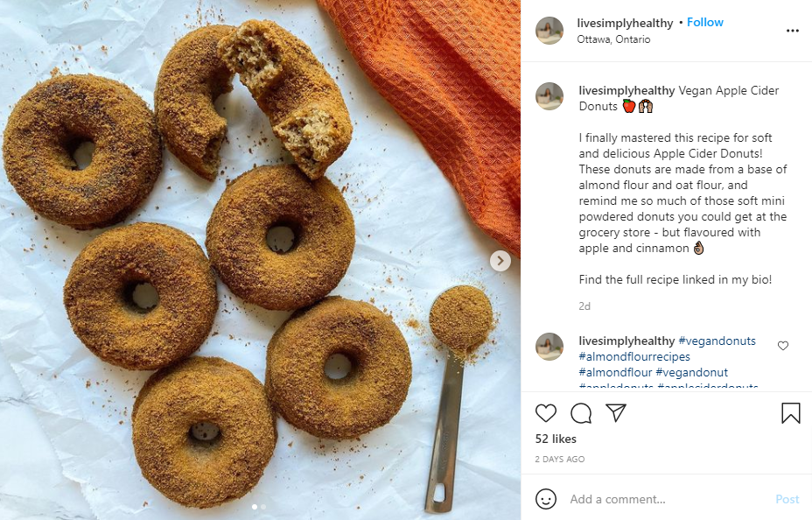
Task: Follow the livesimplyhealthy account
Action: tap(705, 23)
